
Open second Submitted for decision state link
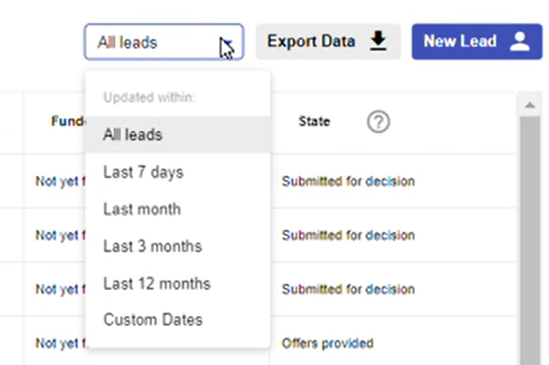348,235
